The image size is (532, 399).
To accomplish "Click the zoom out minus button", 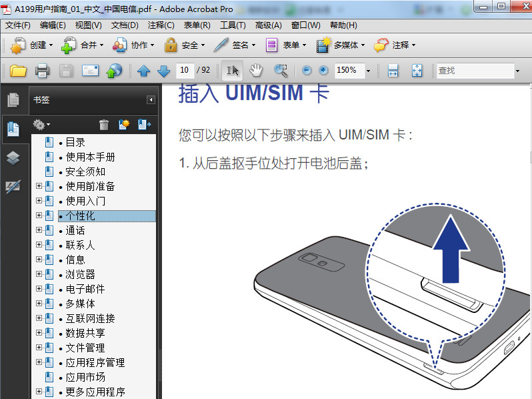I will (x=307, y=70).
